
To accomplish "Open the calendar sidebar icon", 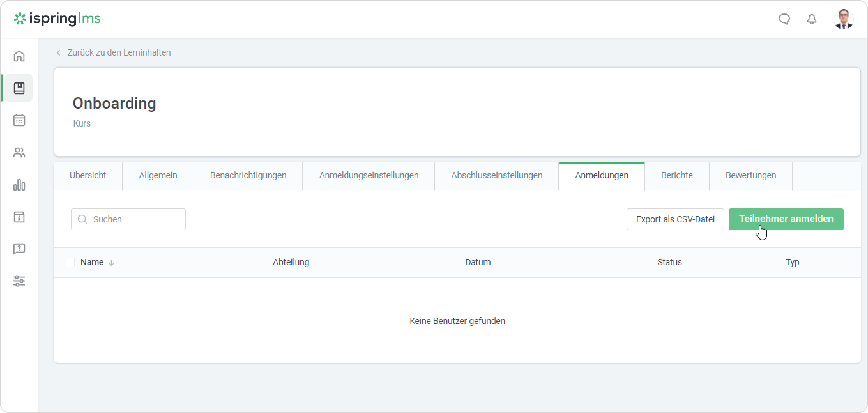I will click(x=19, y=120).
